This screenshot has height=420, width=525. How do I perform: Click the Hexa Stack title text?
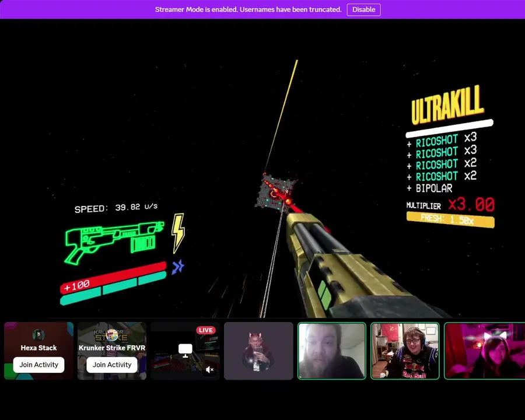(38, 348)
